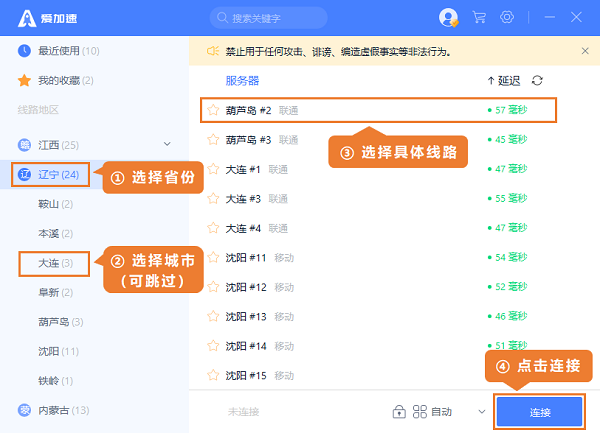600x433 pixels.
Task: Open the settings gear icon
Action: click(507, 17)
